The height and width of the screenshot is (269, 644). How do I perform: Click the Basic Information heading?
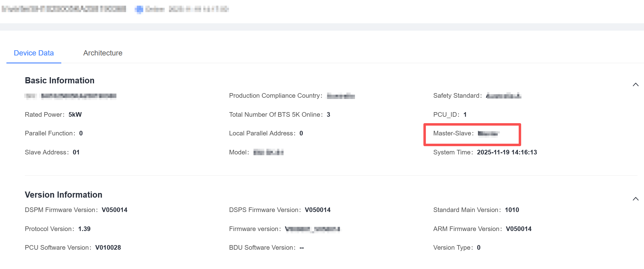(59, 80)
